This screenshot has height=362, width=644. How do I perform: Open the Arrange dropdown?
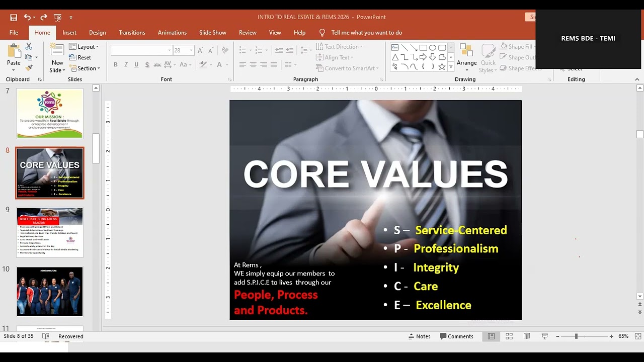466,57
